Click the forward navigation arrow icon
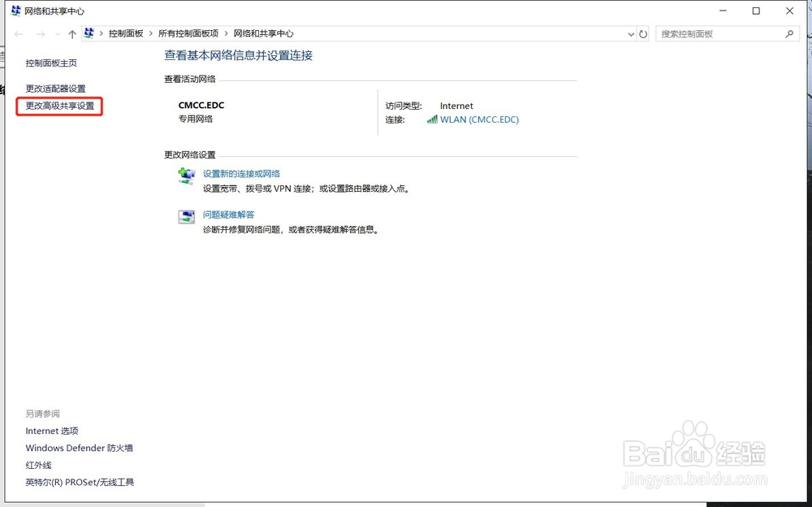 point(39,34)
